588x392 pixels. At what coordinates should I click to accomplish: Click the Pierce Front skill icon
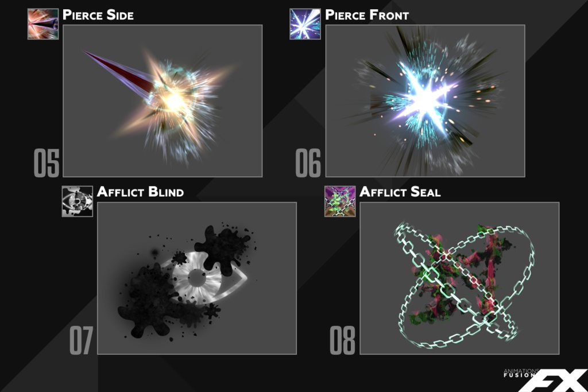[305, 24]
